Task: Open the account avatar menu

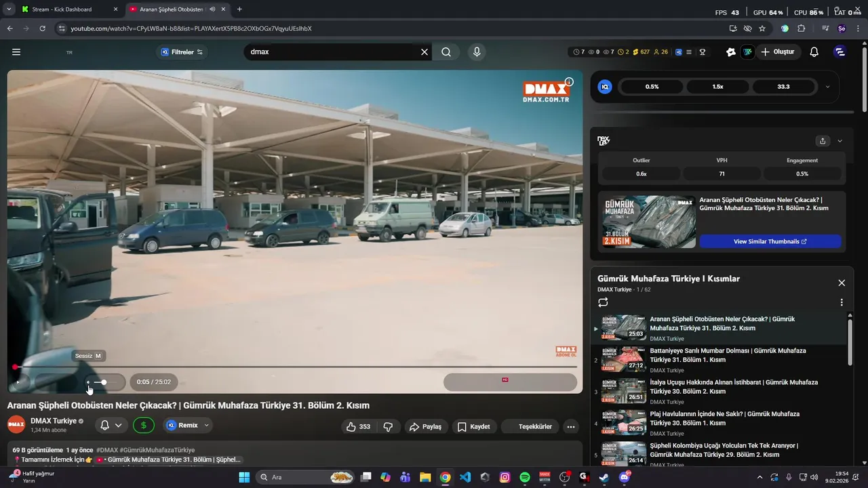Action: coord(840,52)
